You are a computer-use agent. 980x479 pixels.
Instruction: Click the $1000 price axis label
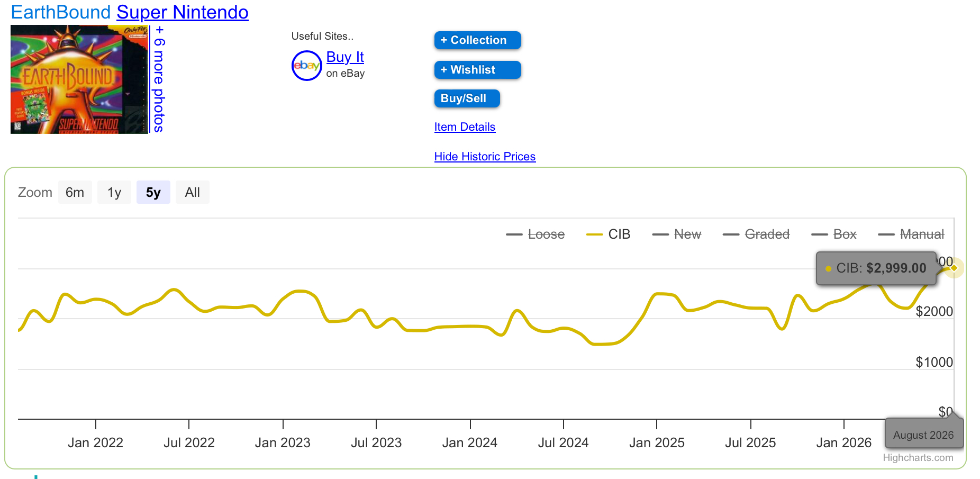click(934, 362)
